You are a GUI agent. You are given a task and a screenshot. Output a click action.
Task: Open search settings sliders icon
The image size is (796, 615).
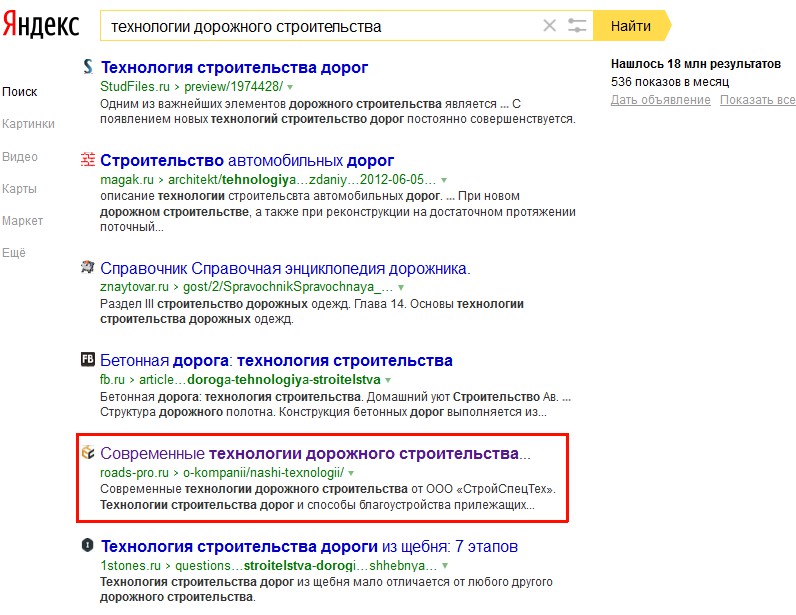(x=577, y=25)
